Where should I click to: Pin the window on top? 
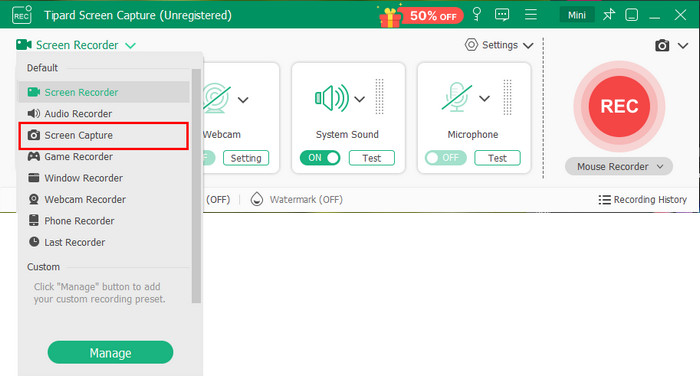pyautogui.click(x=608, y=15)
